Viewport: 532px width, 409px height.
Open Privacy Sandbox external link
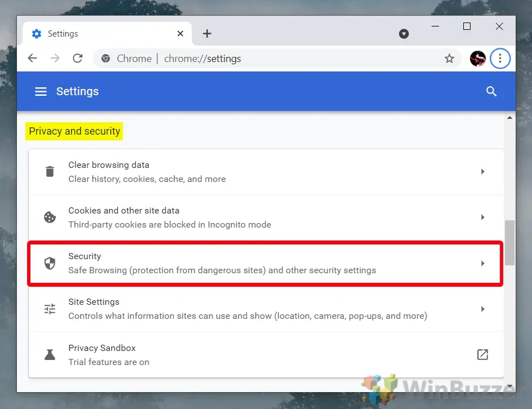click(x=482, y=354)
